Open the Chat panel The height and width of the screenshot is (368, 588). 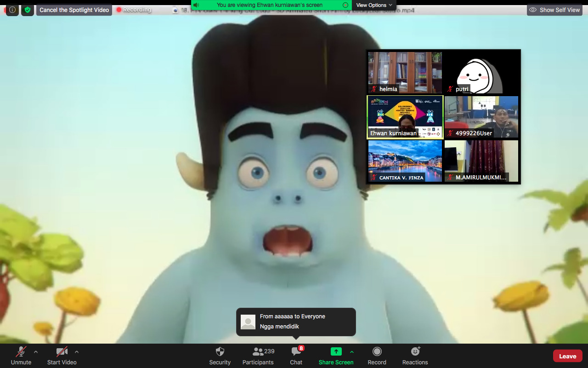point(296,356)
